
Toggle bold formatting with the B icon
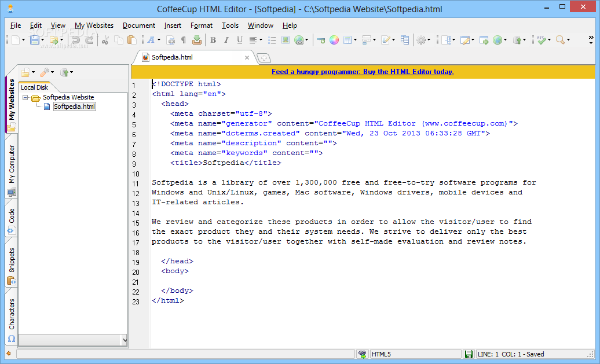pyautogui.click(x=213, y=41)
